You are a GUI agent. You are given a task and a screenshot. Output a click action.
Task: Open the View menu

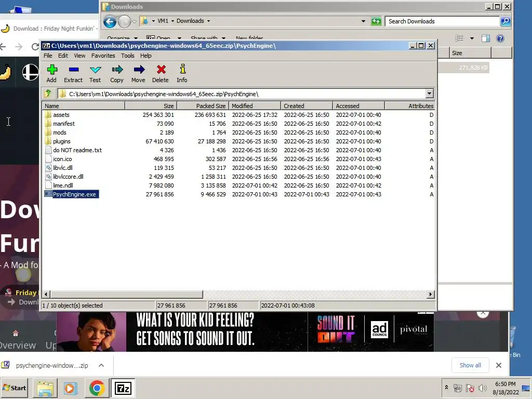point(79,56)
